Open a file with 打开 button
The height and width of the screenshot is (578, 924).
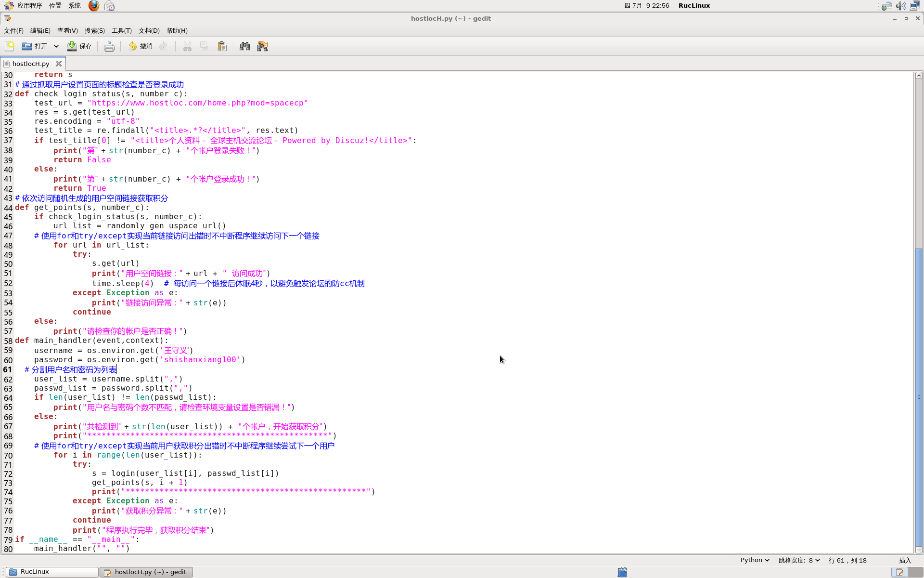tap(35, 46)
